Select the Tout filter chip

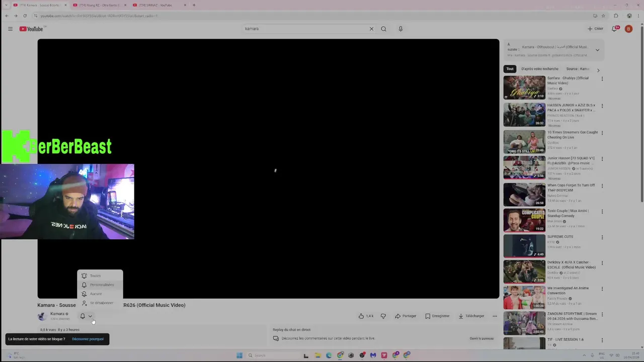point(510,69)
